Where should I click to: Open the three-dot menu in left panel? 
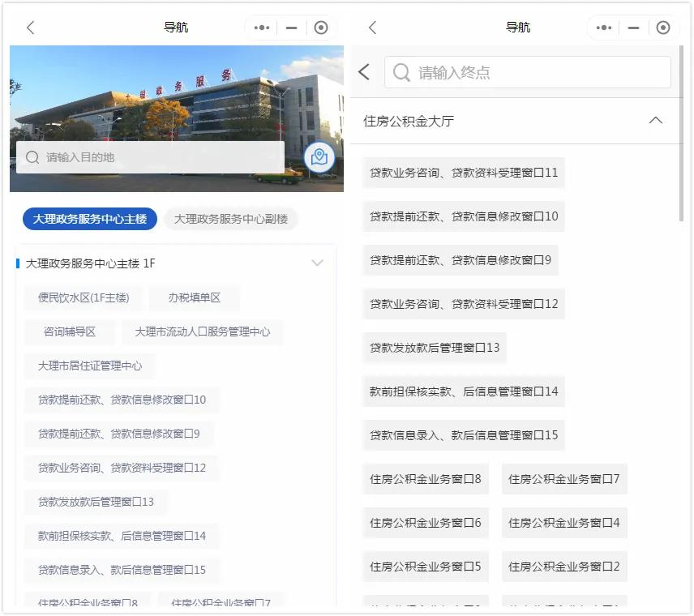[262, 28]
